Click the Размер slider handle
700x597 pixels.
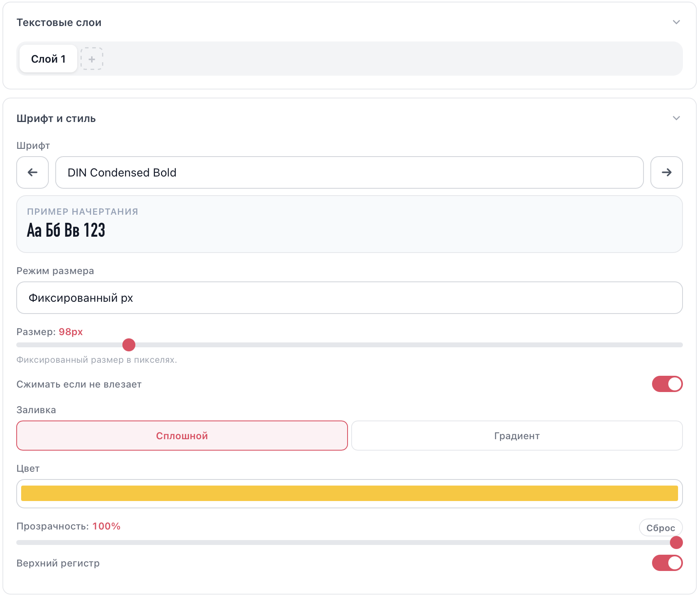coord(129,345)
